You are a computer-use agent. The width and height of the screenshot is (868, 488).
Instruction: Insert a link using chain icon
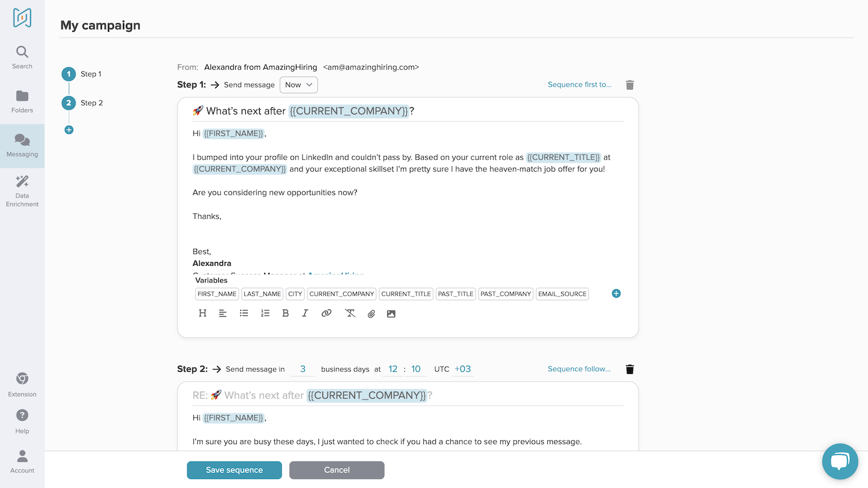[x=326, y=313]
